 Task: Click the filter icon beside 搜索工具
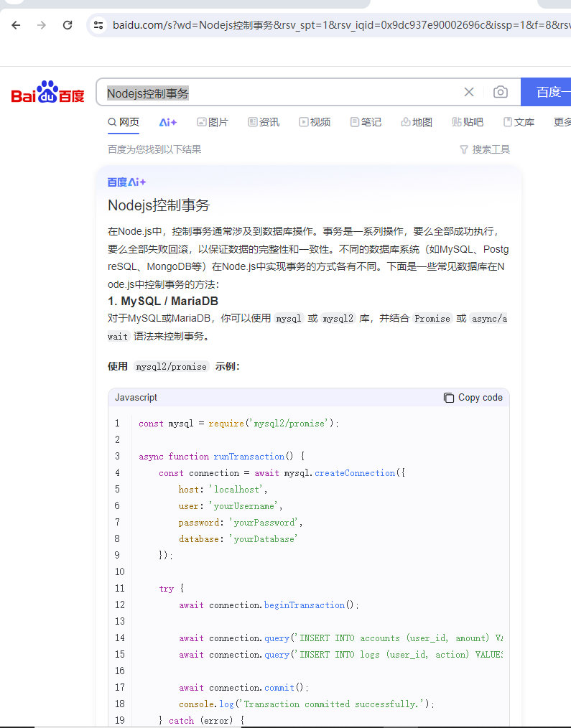(x=464, y=149)
